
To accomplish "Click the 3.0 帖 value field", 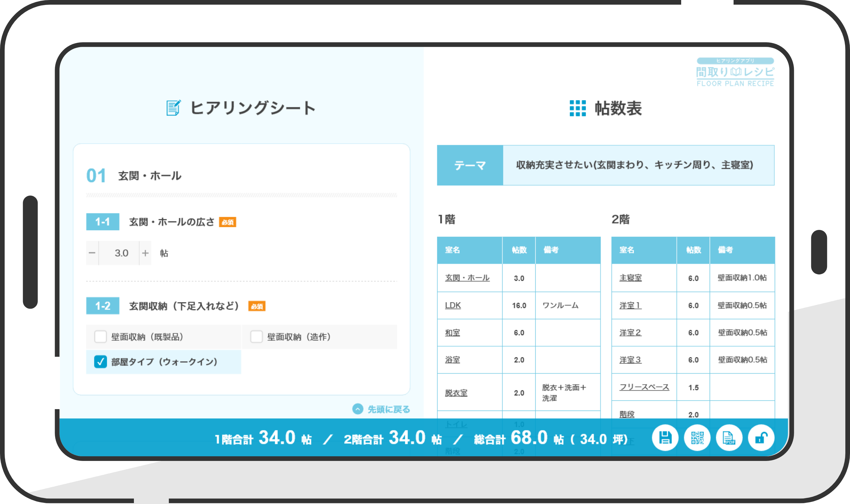I will (119, 253).
